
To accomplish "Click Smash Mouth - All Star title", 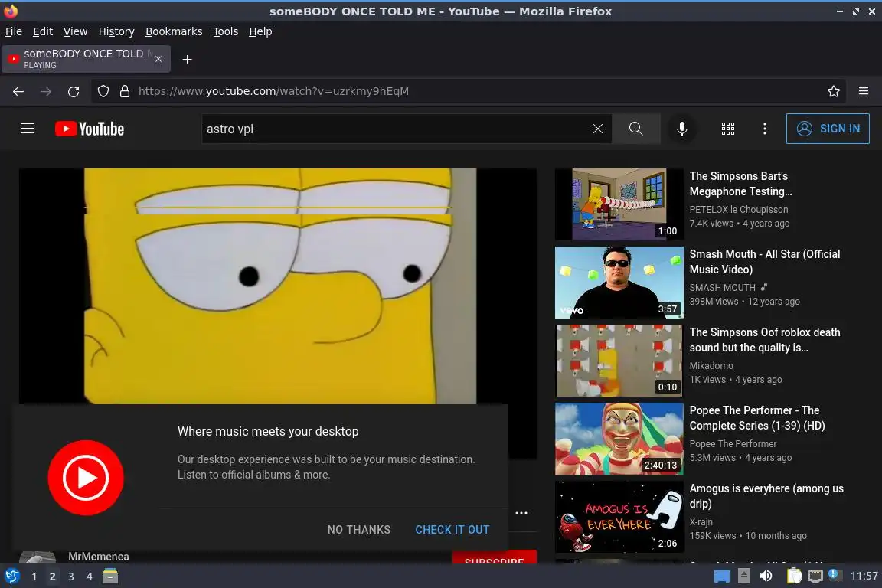I will 765,262.
